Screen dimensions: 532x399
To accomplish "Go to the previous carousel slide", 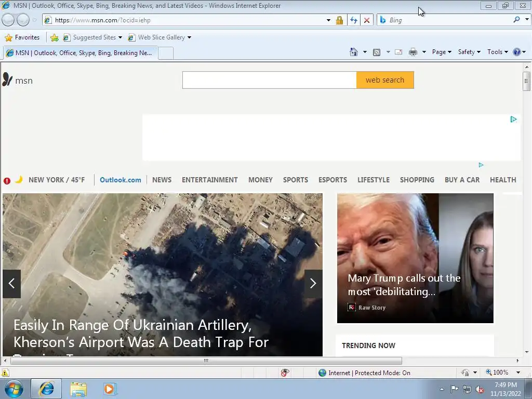I will [12, 284].
